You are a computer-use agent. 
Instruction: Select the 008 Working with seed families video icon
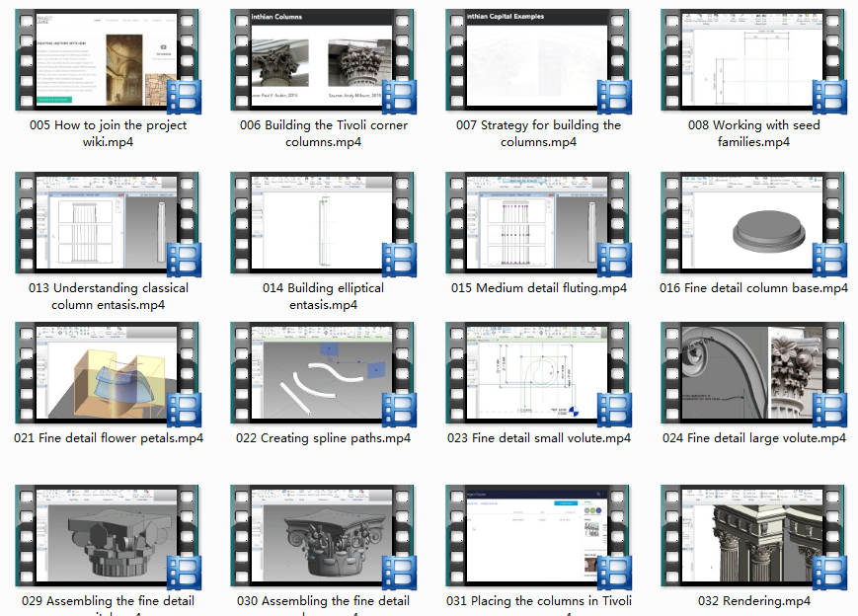[x=753, y=60]
